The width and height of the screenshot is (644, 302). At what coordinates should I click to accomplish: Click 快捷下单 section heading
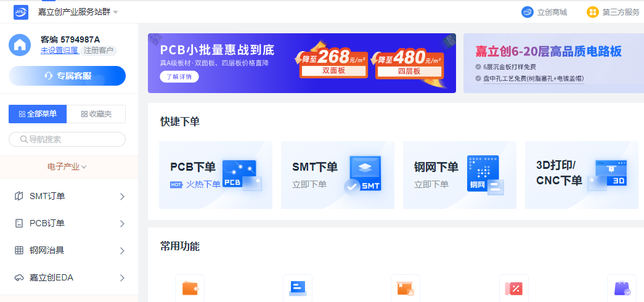(x=180, y=121)
